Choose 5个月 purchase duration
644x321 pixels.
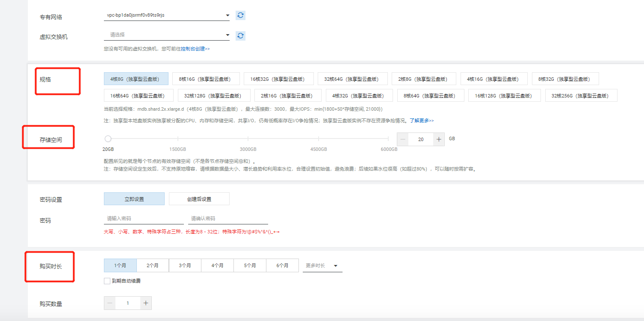point(250,265)
